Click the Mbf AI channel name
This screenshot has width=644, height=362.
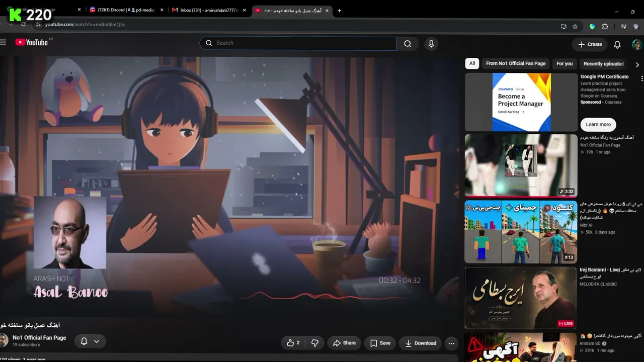click(587, 225)
